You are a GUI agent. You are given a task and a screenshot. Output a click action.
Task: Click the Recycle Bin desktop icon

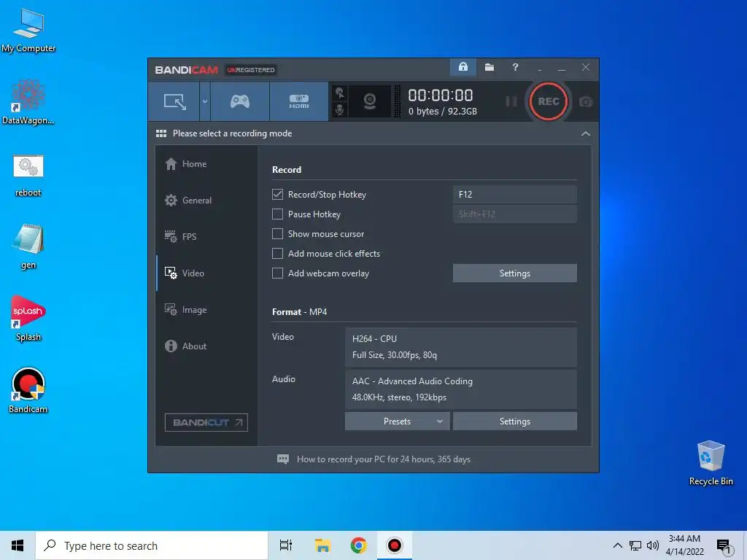point(711,463)
